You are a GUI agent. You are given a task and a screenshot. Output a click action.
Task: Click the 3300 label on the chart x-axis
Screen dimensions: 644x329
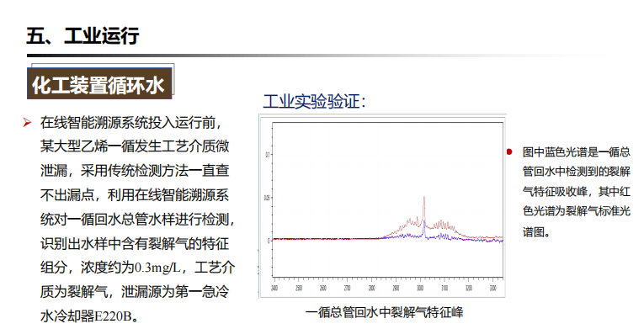click(492, 288)
